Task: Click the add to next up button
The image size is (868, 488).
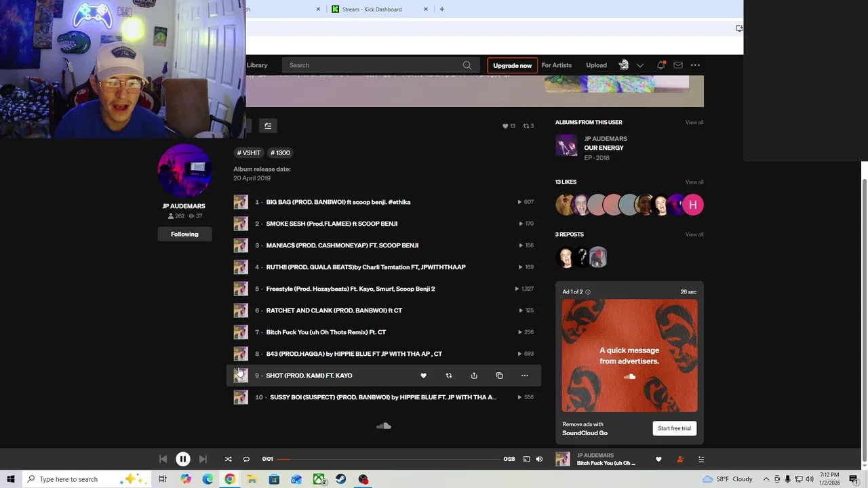Action: [268, 125]
